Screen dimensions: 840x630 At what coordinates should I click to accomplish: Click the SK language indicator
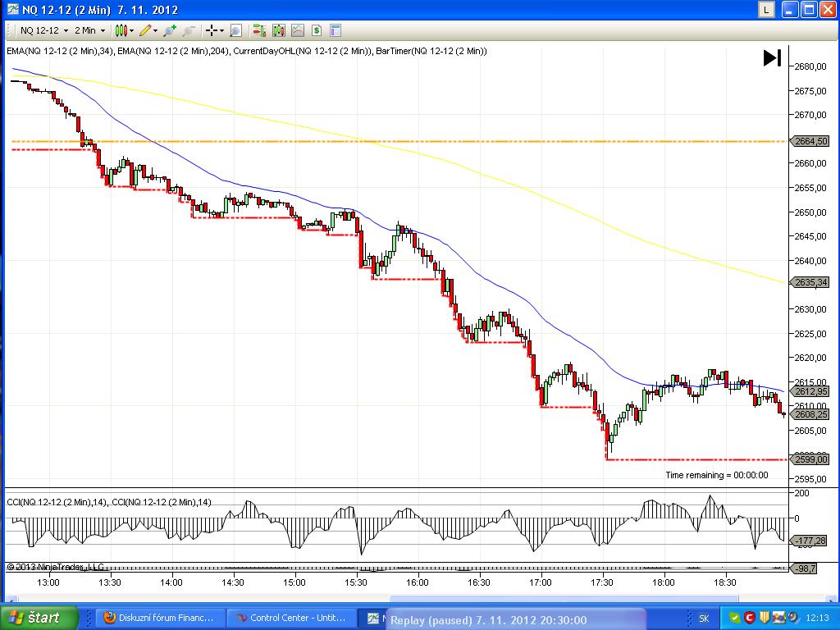click(703, 619)
